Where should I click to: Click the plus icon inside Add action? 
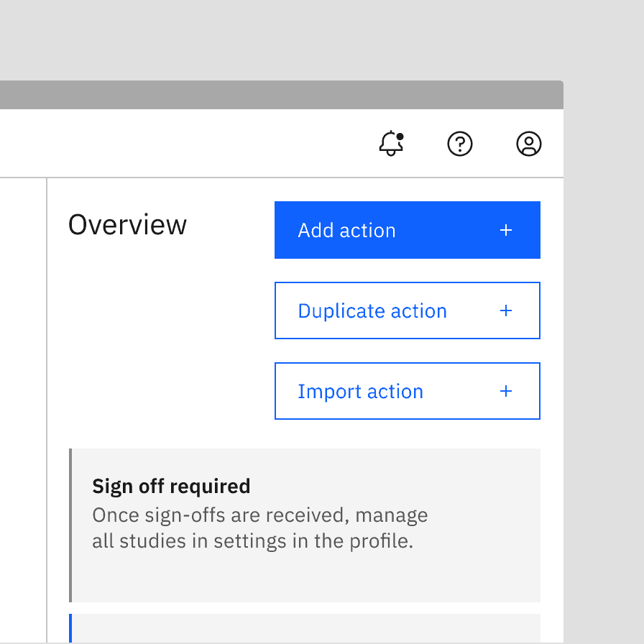[x=506, y=230]
